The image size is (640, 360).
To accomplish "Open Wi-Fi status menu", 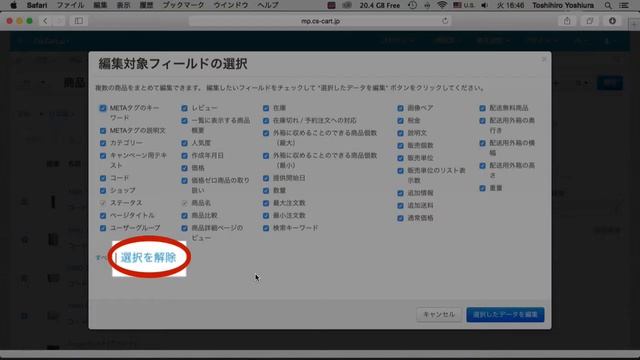I will coord(442,5).
